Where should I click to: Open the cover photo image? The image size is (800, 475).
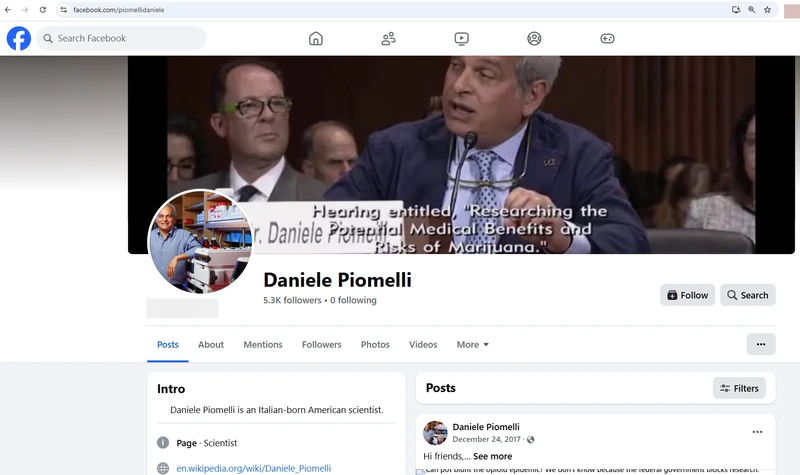[x=461, y=155]
